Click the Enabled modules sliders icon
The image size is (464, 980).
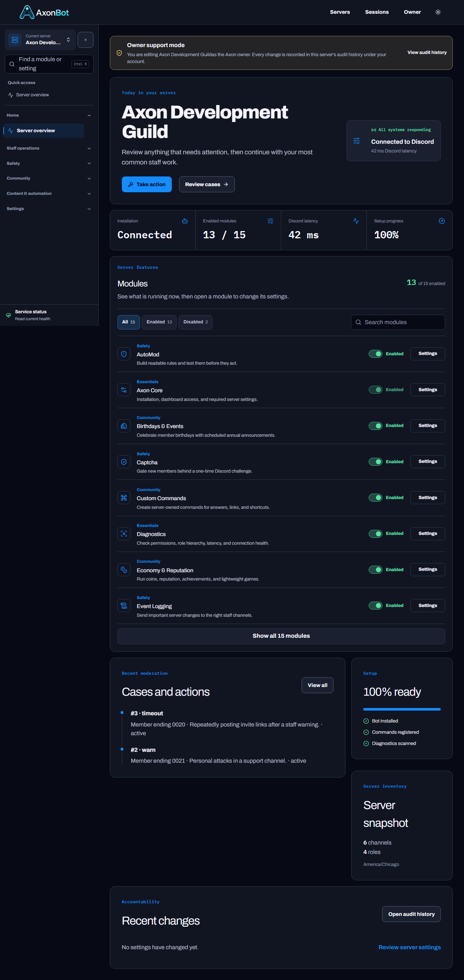click(270, 221)
